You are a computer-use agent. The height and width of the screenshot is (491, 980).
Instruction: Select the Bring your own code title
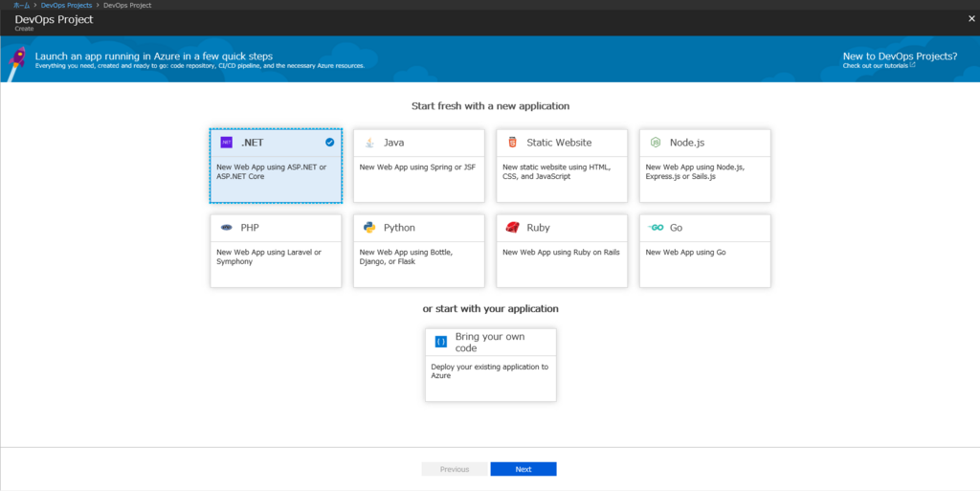point(490,343)
